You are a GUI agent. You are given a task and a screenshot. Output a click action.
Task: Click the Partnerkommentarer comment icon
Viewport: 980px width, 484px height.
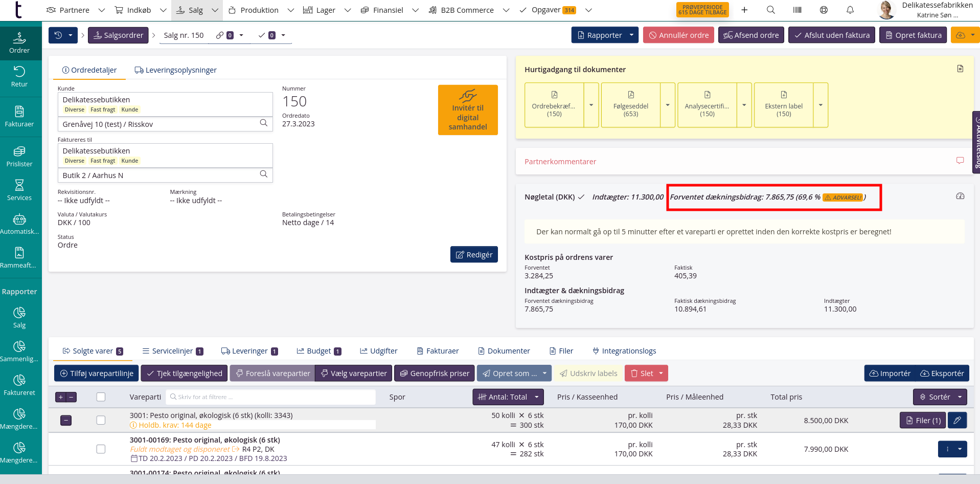click(960, 161)
